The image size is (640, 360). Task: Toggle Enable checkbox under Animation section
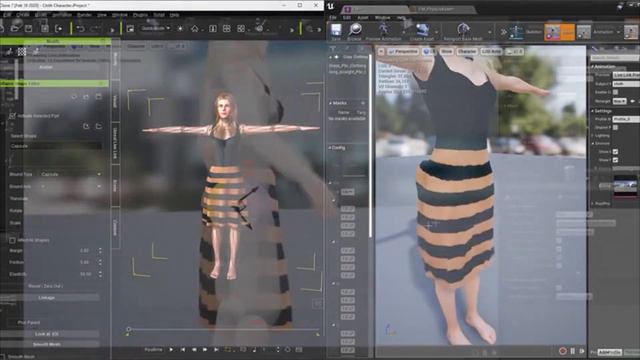(x=615, y=92)
